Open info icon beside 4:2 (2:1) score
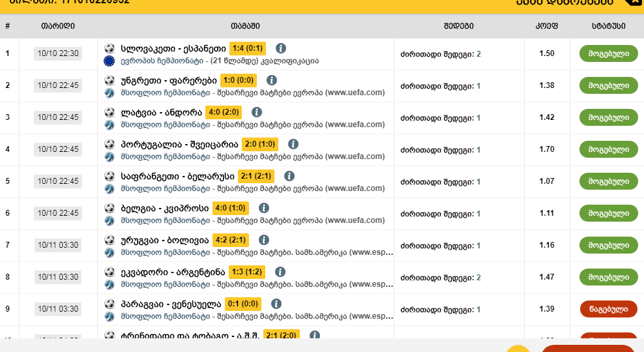This screenshot has width=644, height=352. point(264,240)
